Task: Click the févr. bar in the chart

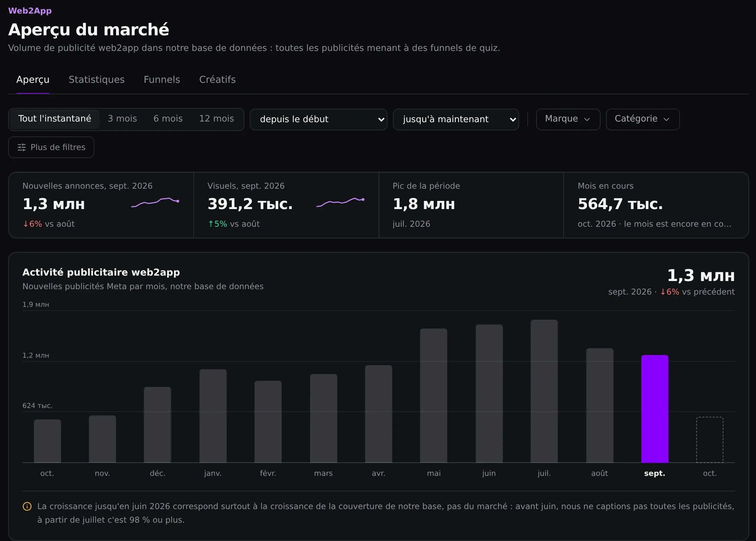Action: click(x=268, y=422)
